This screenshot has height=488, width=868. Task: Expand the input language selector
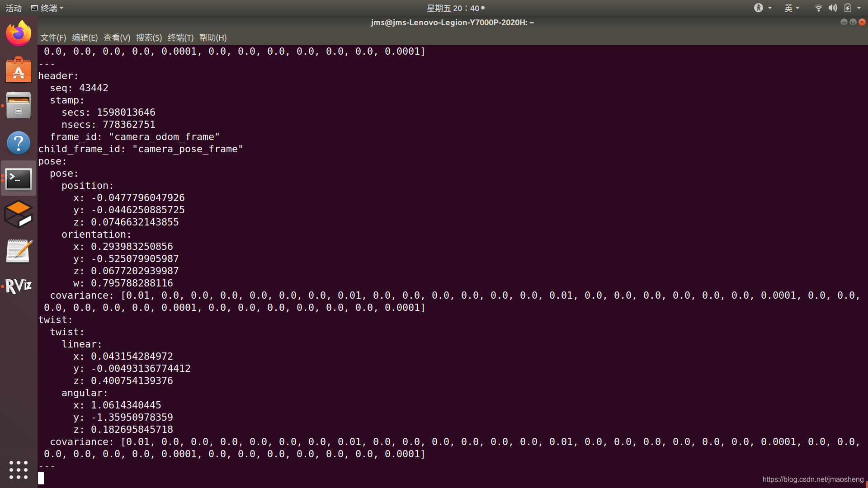pos(792,8)
